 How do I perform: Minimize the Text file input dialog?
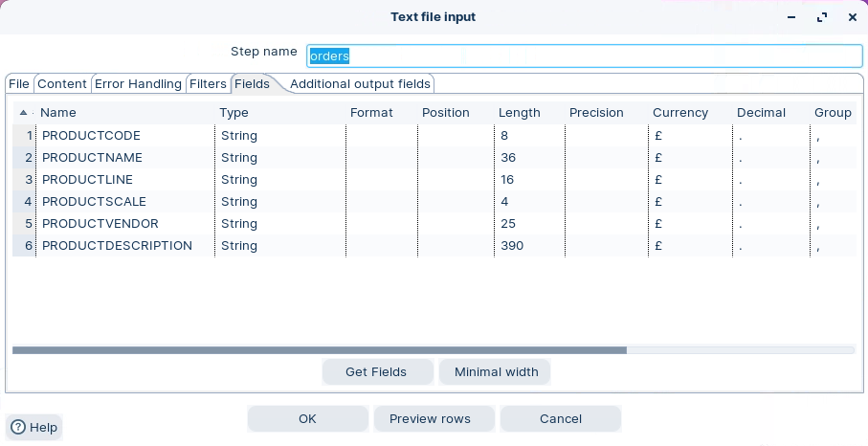tap(791, 17)
